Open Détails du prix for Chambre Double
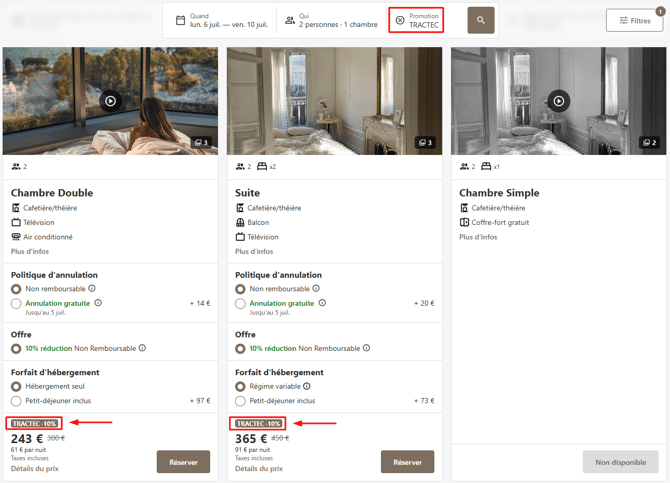670x483 pixels. pos(35,469)
